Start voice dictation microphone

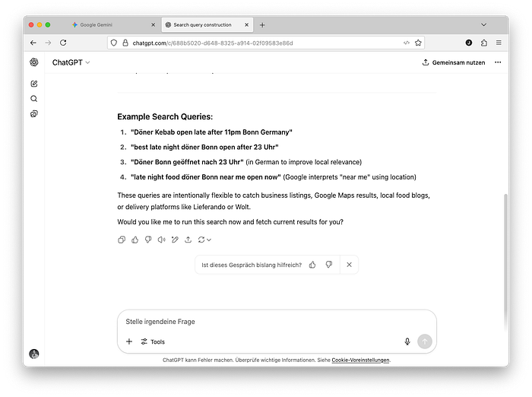tap(407, 341)
